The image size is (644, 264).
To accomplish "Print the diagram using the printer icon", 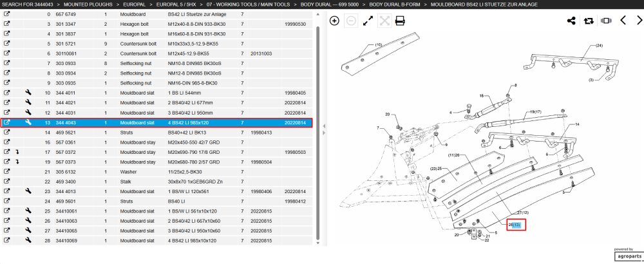I will coord(400,21).
